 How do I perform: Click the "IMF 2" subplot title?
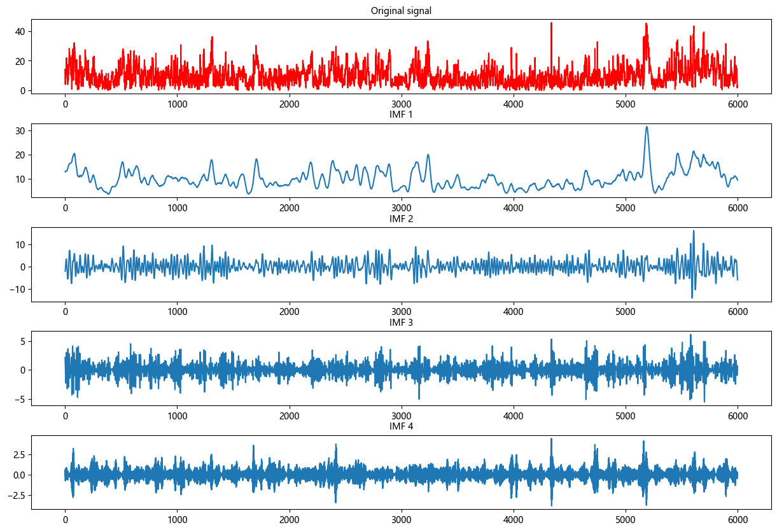[401, 219]
